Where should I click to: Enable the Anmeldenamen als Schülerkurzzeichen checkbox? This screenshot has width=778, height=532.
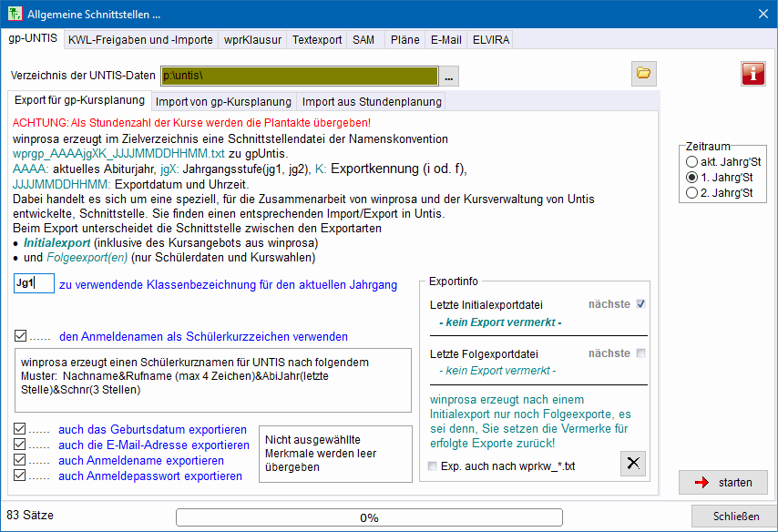(x=21, y=336)
